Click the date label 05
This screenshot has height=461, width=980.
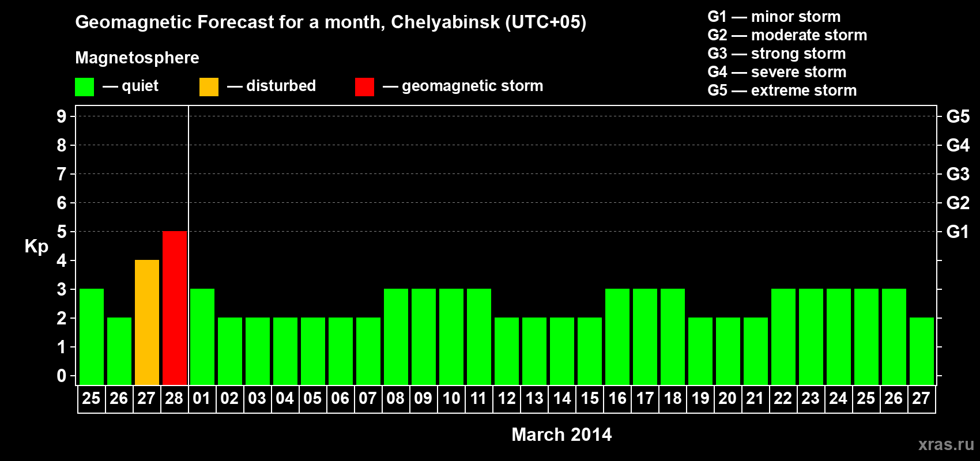point(312,399)
